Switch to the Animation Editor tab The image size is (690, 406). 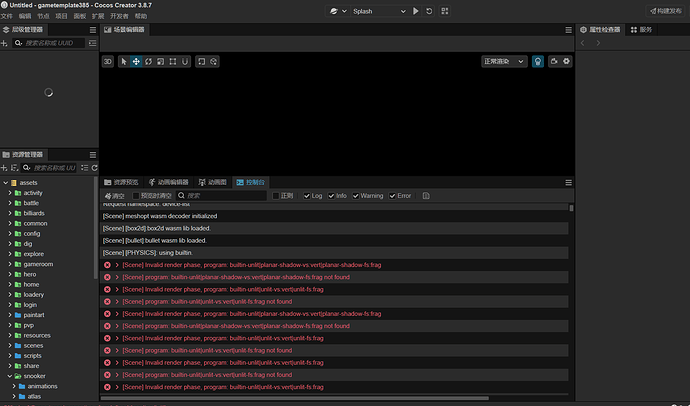coord(169,182)
